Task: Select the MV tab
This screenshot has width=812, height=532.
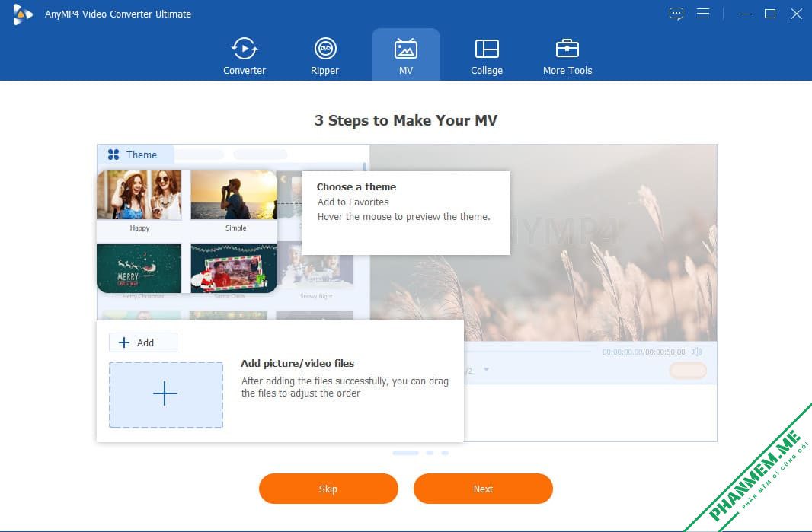Action: tap(405, 55)
